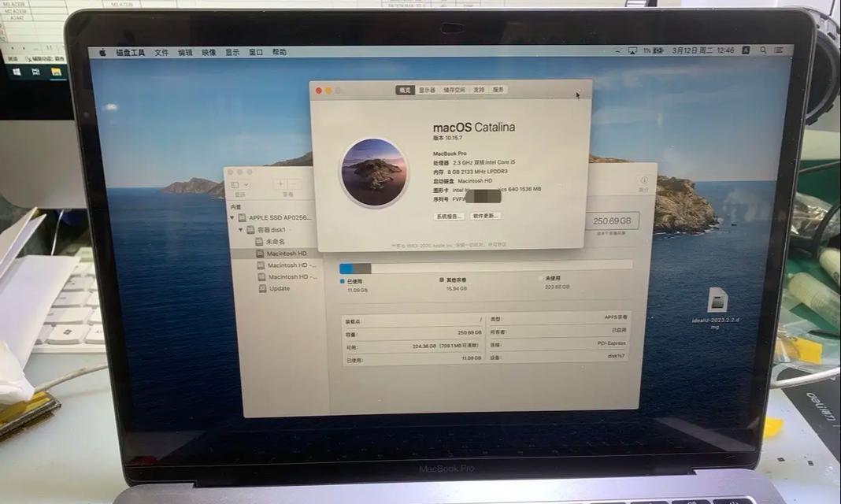Click the MacBook Pro model name text

coord(450,154)
